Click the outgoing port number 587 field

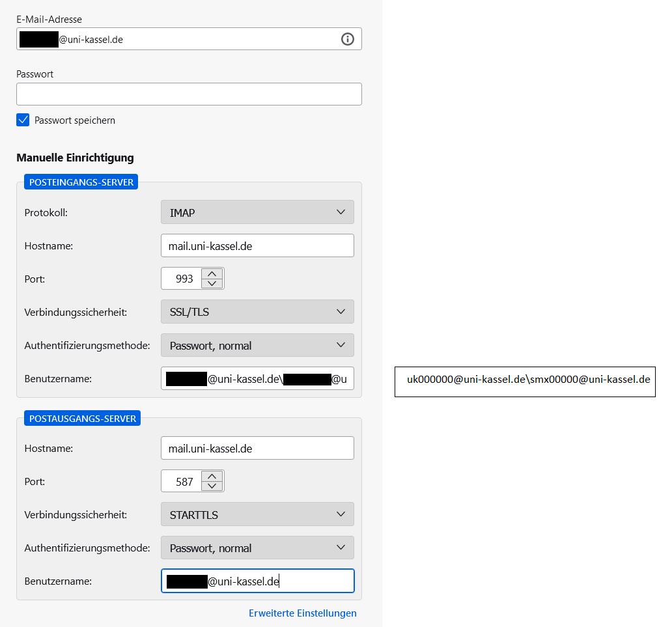[x=182, y=482]
